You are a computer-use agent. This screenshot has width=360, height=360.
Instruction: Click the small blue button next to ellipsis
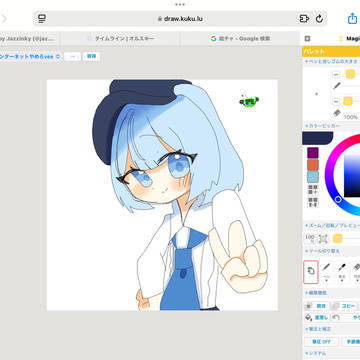pyautogui.click(x=91, y=56)
